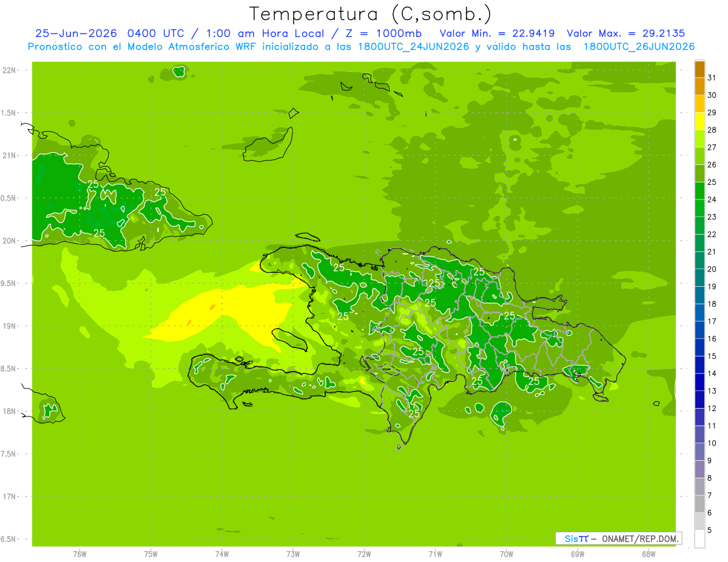Viewport: 728px width, 562px height.
Task: Click the orange legend swatch between 30 and 31
Action: (x=700, y=87)
